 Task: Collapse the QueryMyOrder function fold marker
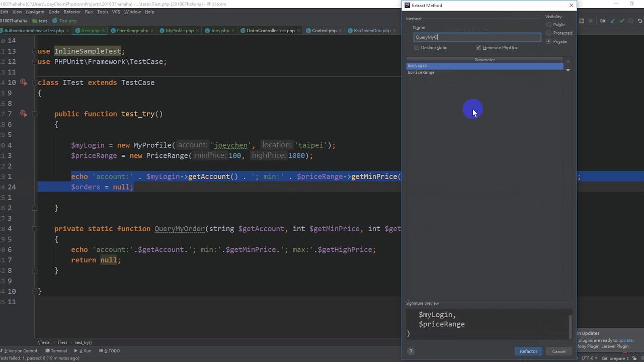tap(35, 229)
